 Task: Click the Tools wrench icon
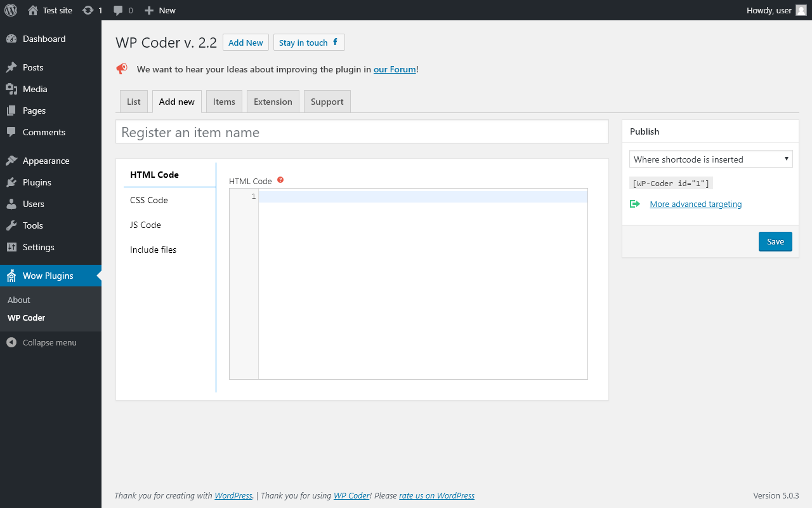(x=11, y=225)
